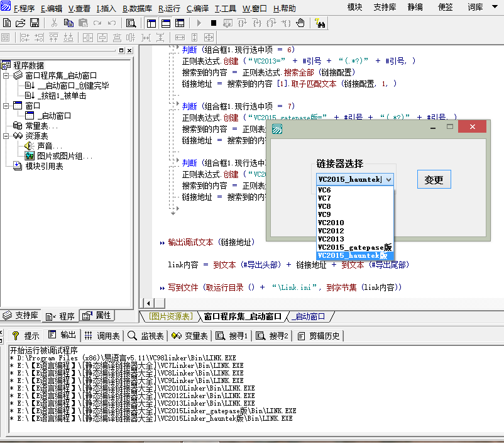Screen dimensions: 504x444
Task: Toggle the second (top-and-bottom) panel layout button
Action: [166, 23]
